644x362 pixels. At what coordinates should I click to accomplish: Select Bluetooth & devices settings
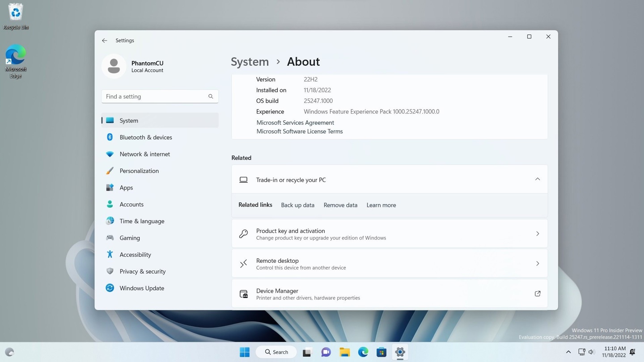(146, 137)
